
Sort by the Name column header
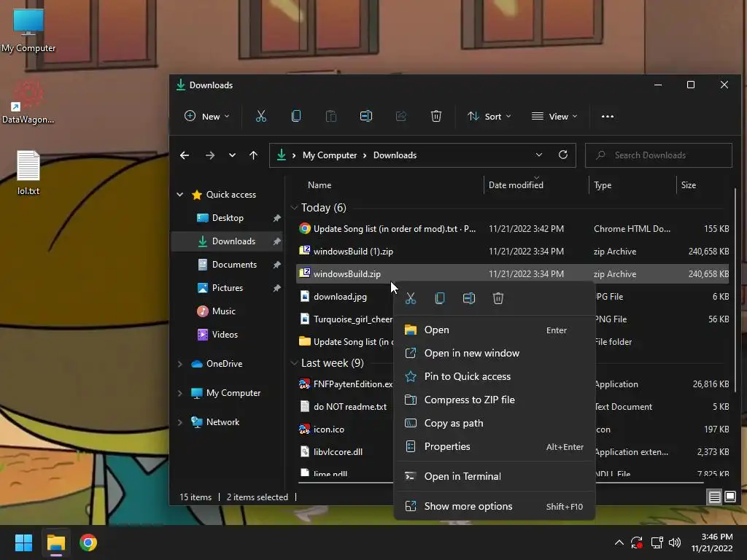point(320,185)
